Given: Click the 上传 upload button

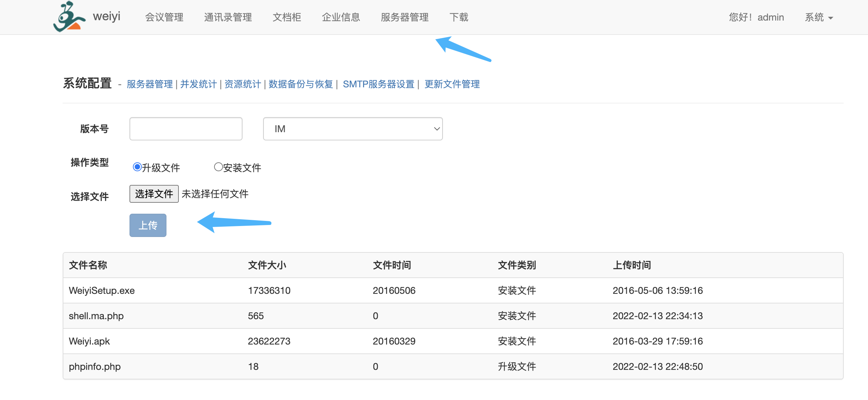Looking at the screenshot, I should (148, 225).
